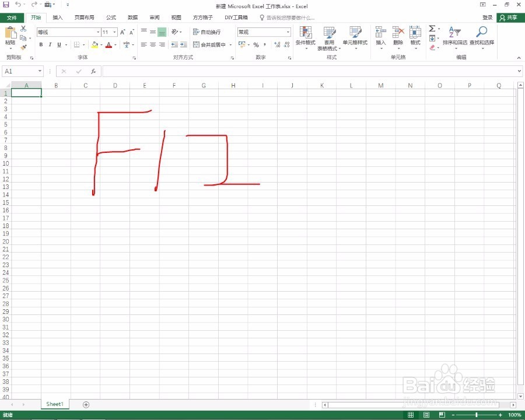Open Merge and Center dropdown arrow
This screenshot has width=525, height=420.
pyautogui.click(x=230, y=44)
